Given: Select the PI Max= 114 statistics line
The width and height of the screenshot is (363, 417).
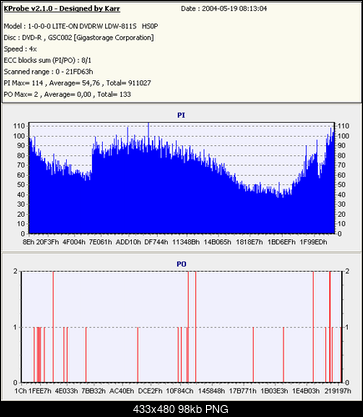Looking at the screenshot, I should 77,83.
